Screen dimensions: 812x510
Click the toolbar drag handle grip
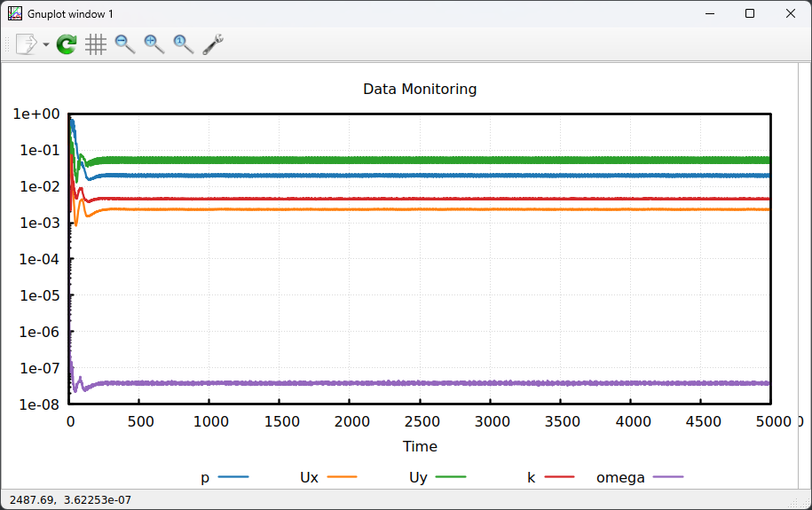[8, 44]
